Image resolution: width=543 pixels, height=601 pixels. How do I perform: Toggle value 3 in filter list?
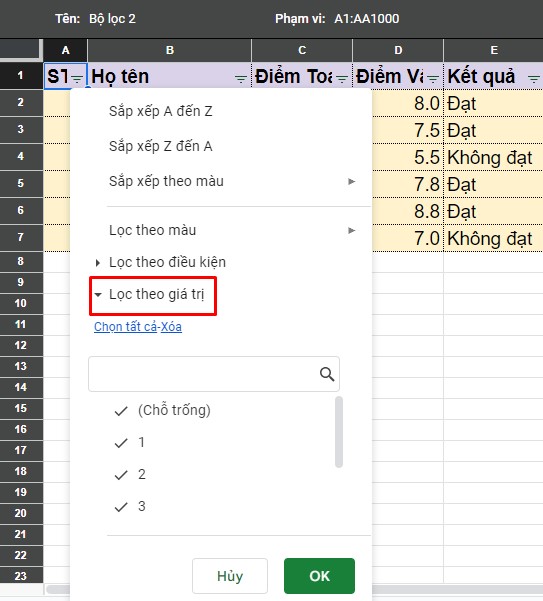(130, 506)
